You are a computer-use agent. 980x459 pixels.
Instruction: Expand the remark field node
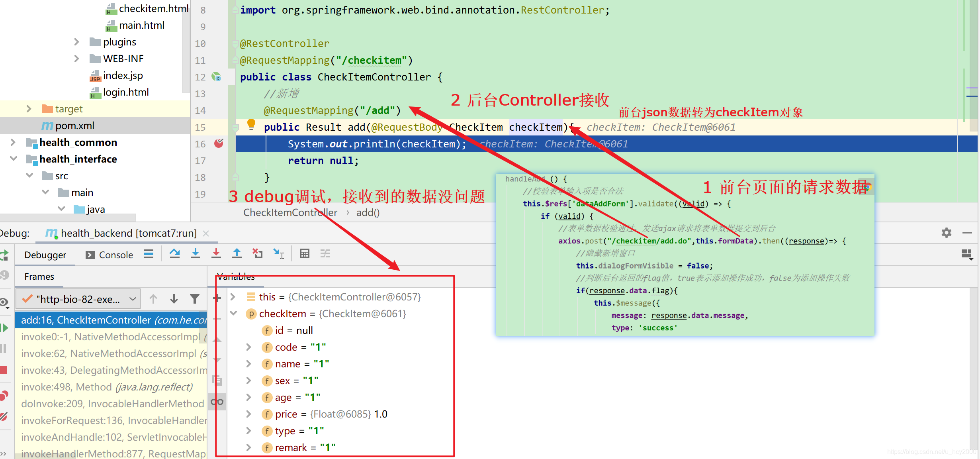click(249, 447)
